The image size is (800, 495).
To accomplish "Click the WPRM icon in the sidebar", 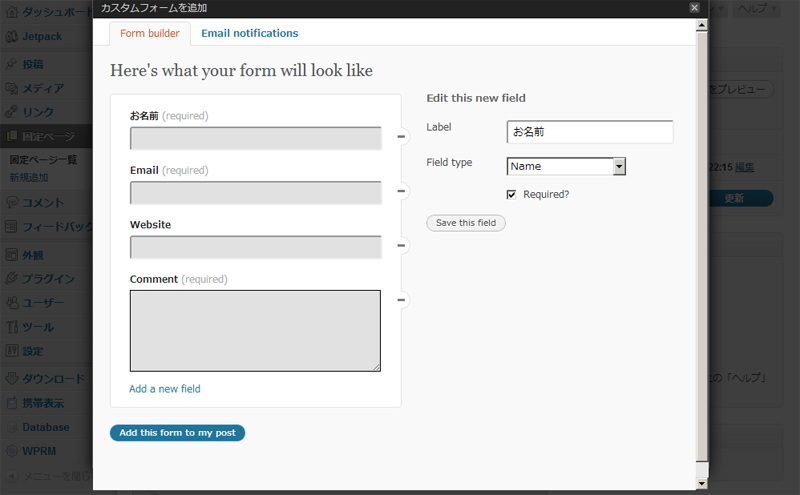I will (x=11, y=451).
